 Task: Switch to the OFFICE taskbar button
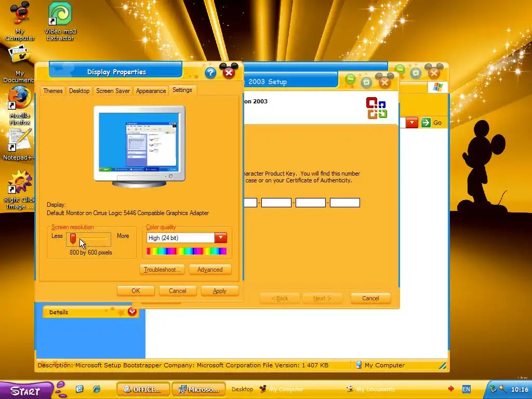[x=143, y=389]
